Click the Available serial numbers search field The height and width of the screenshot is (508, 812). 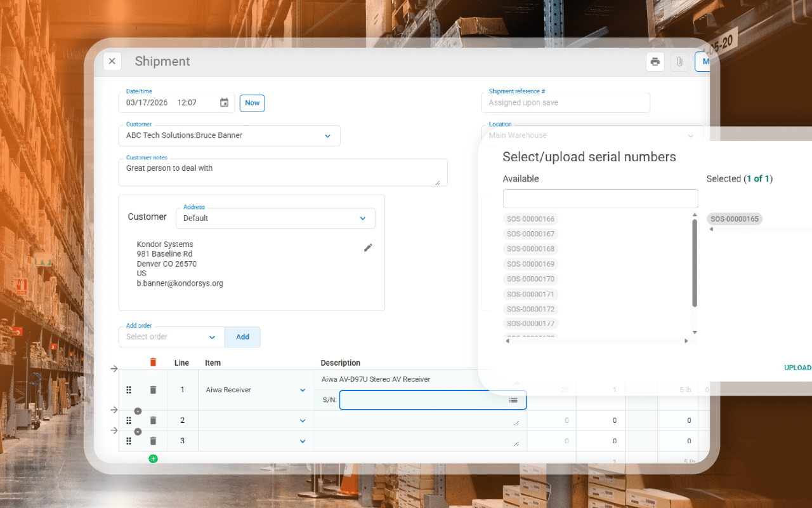[600, 199]
